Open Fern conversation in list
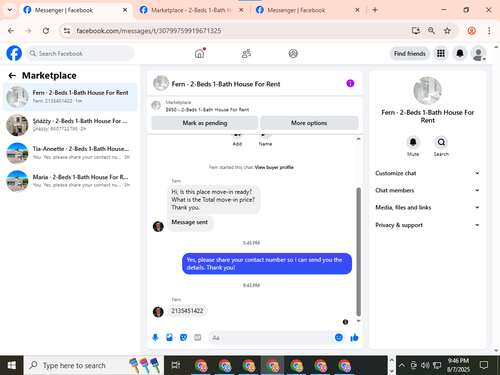 click(x=70, y=97)
